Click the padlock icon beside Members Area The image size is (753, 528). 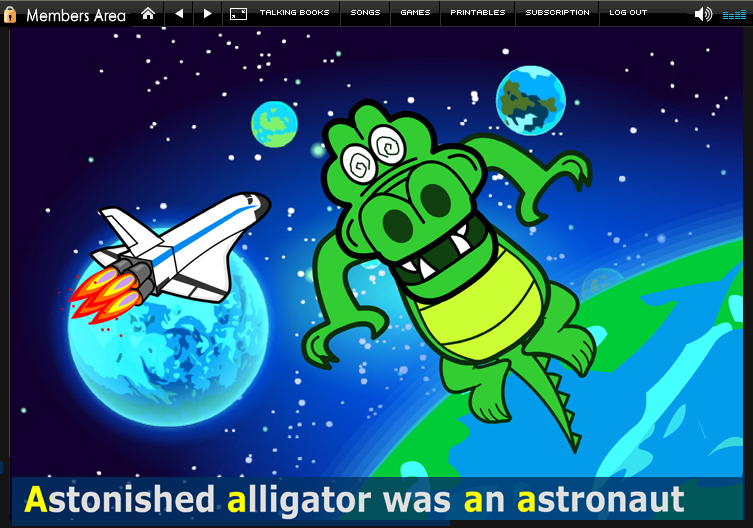click(10, 14)
